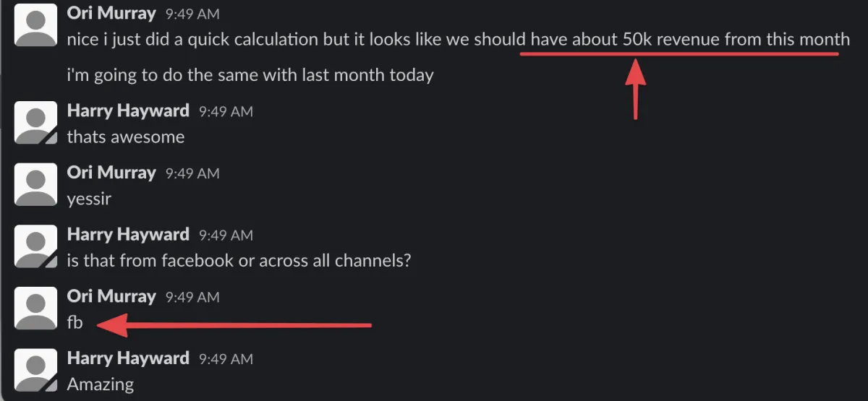
Task: Select Ori Murray's avatar beside the "yessir" message
Action: click(x=36, y=184)
